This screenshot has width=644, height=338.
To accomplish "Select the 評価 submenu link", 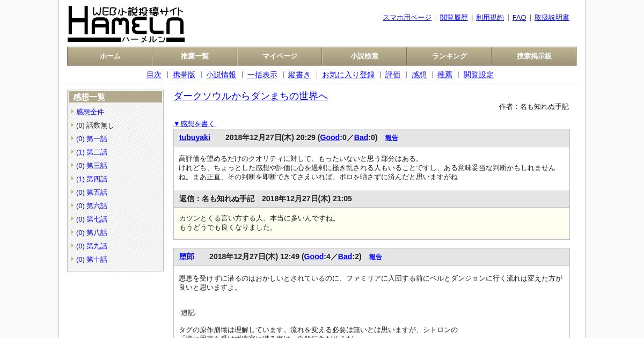I will click(393, 75).
